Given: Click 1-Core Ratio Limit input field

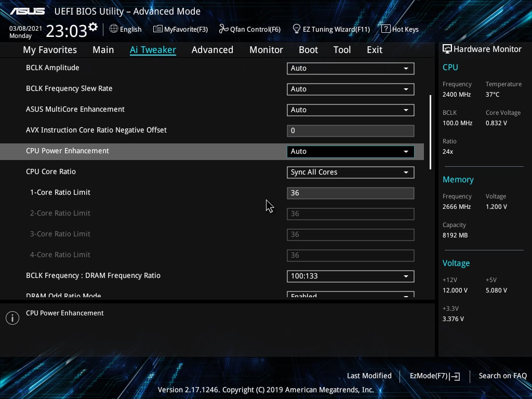Looking at the screenshot, I should click(x=351, y=193).
